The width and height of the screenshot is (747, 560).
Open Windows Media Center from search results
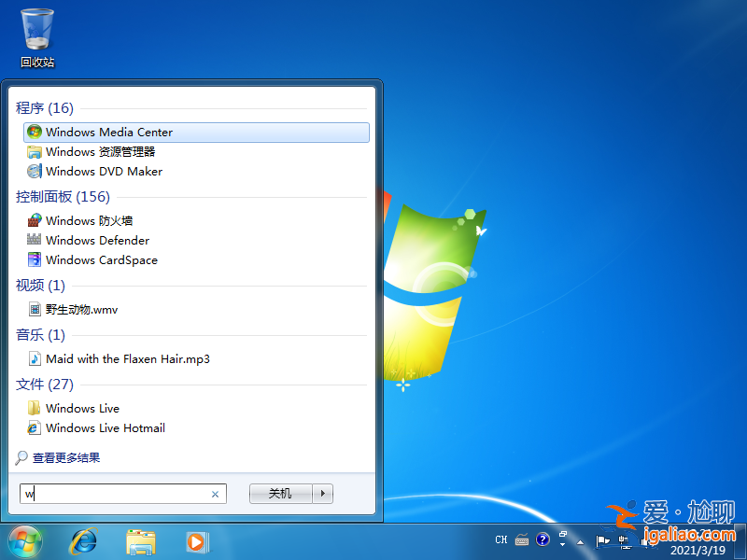[110, 133]
